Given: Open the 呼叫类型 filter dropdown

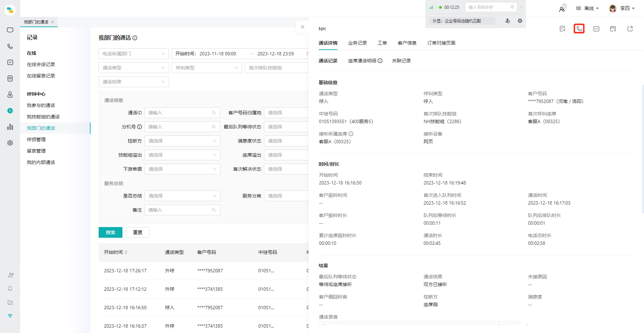Looking at the screenshot, I should point(207,68).
